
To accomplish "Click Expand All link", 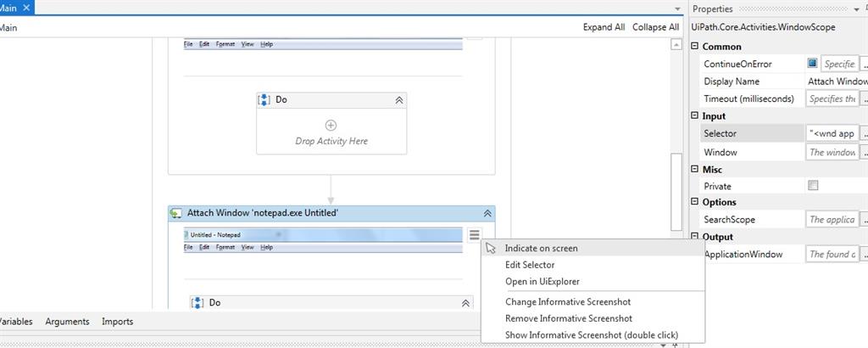I will tap(604, 27).
